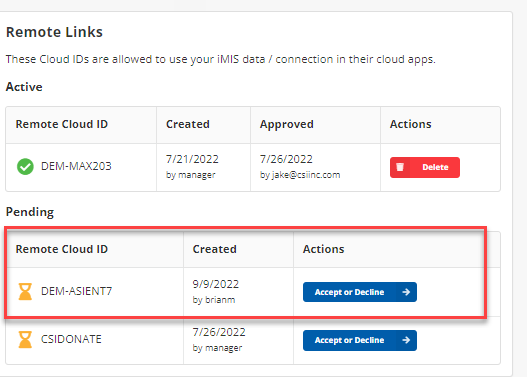
Task: Click the Approved column header
Action: (287, 125)
